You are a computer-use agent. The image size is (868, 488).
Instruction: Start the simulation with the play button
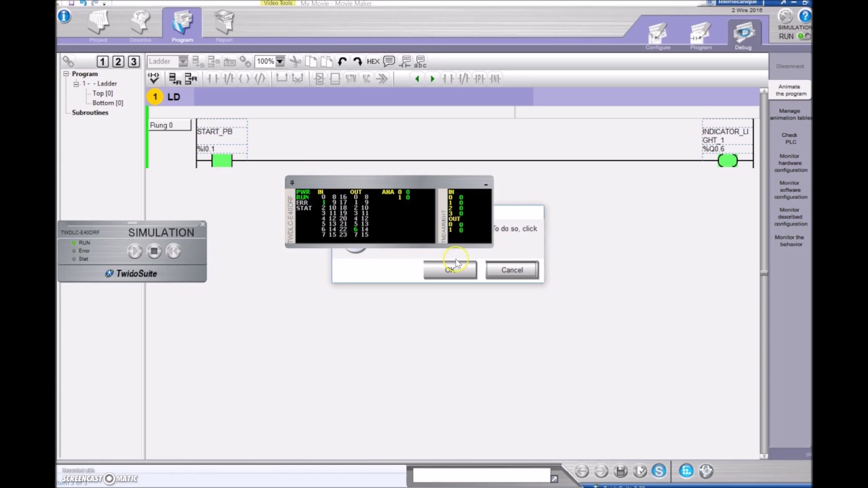[x=135, y=251]
